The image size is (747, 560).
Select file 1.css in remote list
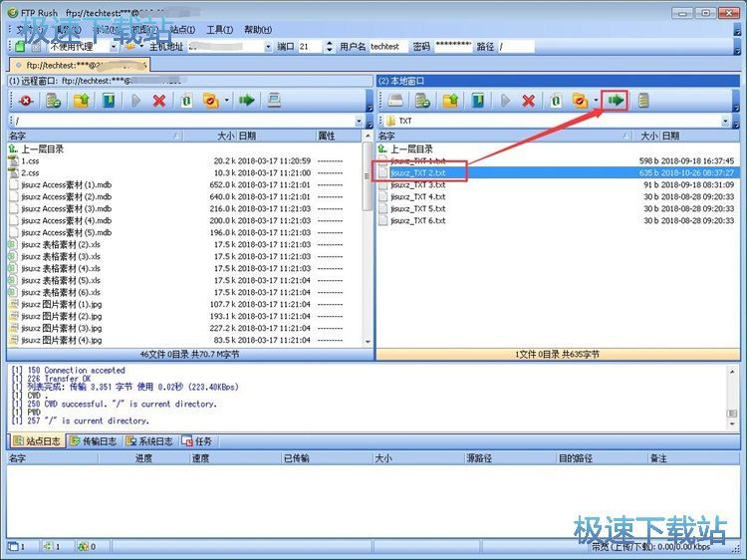[x=30, y=161]
